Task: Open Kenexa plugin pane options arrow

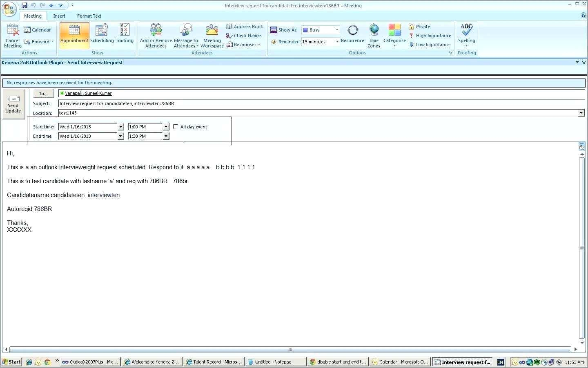Action: (x=577, y=62)
